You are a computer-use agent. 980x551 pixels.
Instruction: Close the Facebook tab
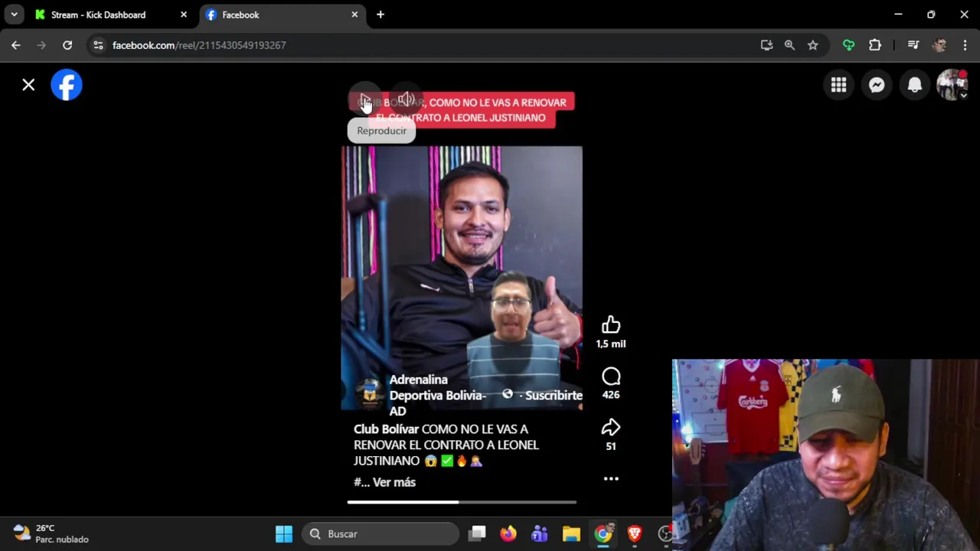pos(354,15)
